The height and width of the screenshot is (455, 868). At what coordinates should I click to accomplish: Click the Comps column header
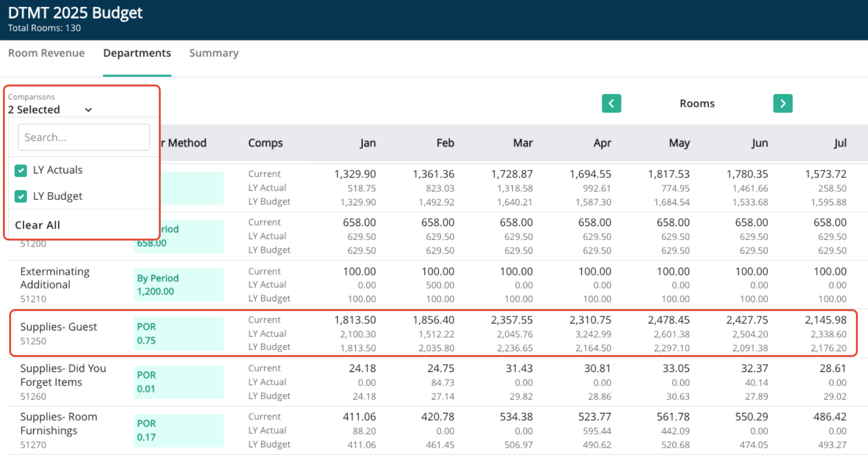266,143
